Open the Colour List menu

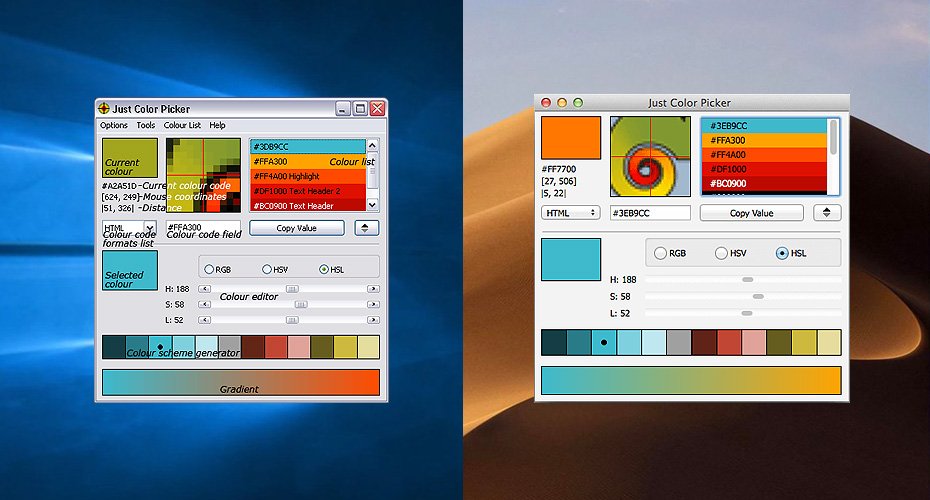pyautogui.click(x=182, y=125)
